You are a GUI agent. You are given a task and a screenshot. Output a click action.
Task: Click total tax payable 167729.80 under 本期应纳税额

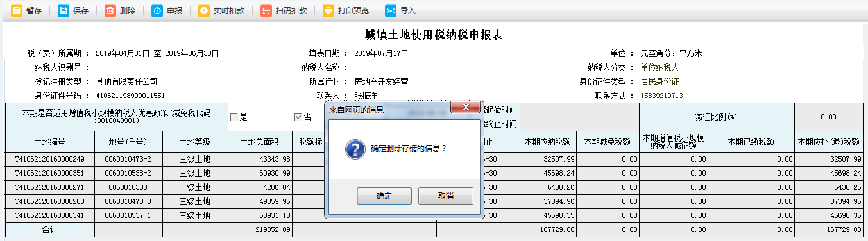pyautogui.click(x=557, y=229)
